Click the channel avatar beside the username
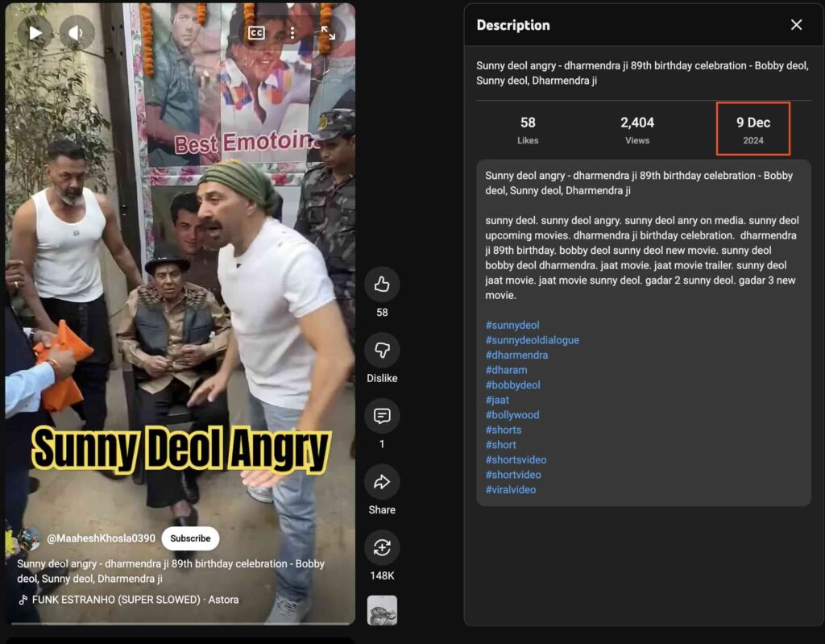Image resolution: width=825 pixels, height=644 pixels. point(28,538)
